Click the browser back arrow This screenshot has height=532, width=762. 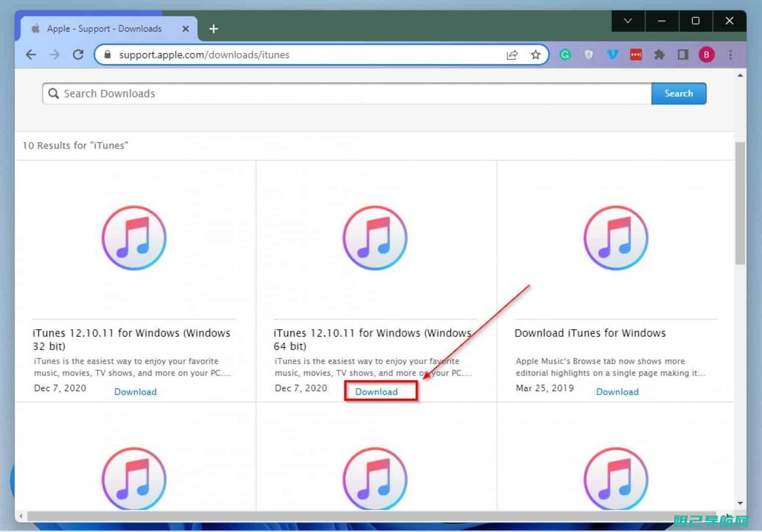[x=31, y=55]
